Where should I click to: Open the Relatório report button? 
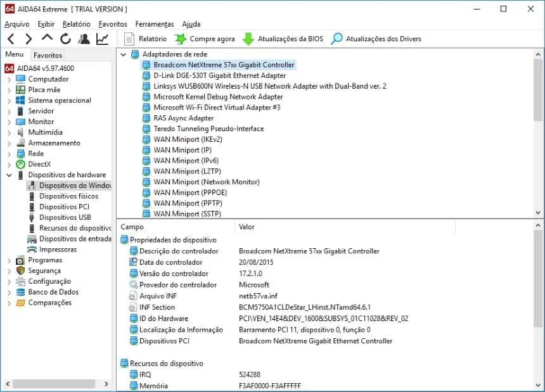[145, 39]
